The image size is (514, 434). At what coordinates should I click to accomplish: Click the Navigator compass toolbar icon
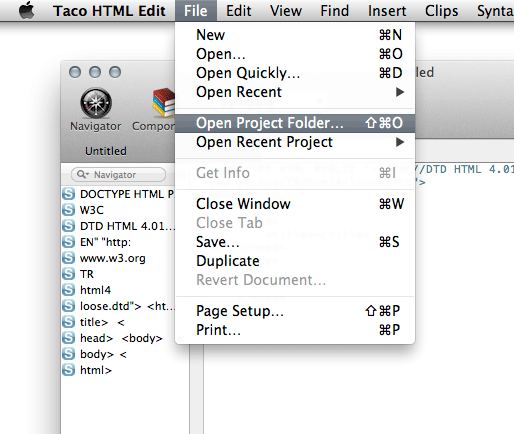[96, 103]
